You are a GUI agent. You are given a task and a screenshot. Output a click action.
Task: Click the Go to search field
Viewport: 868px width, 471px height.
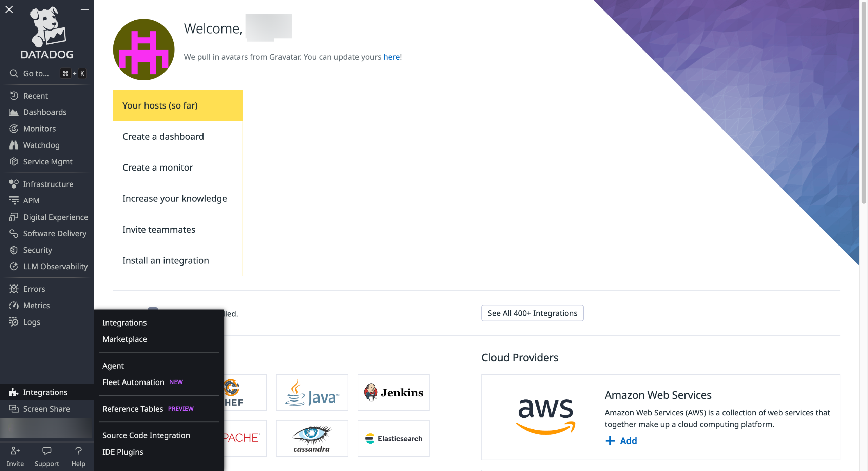point(36,73)
